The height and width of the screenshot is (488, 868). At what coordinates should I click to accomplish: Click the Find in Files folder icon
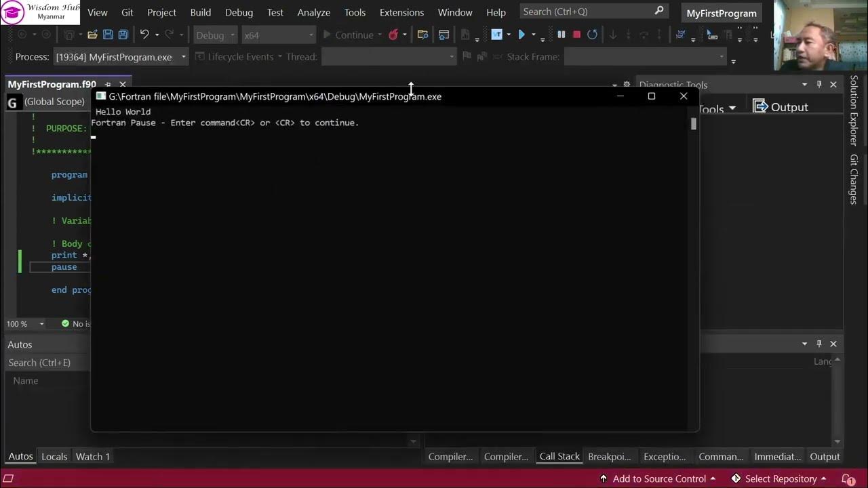pyautogui.click(x=422, y=35)
